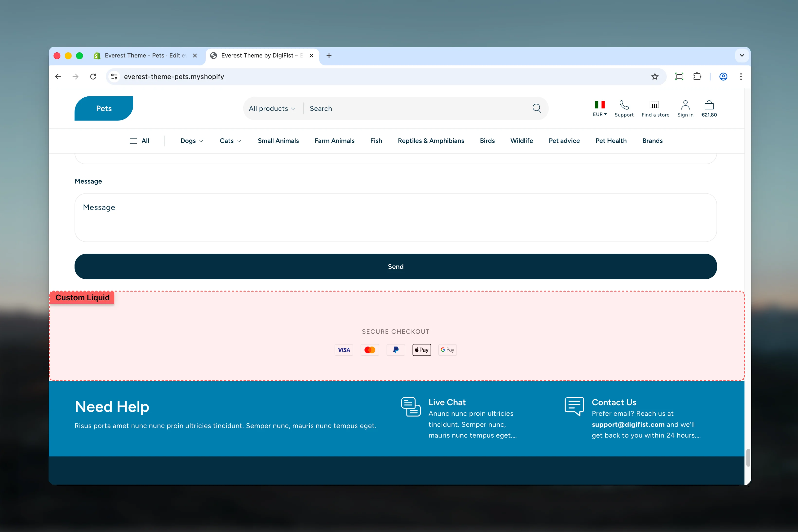
Task: Click the browser forward arrow
Action: pos(76,77)
